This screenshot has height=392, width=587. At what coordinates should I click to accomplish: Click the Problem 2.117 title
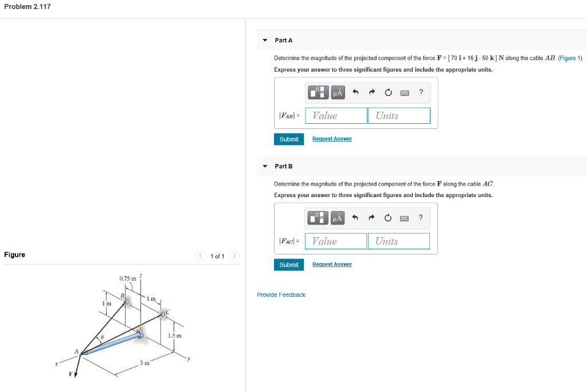click(x=26, y=6)
